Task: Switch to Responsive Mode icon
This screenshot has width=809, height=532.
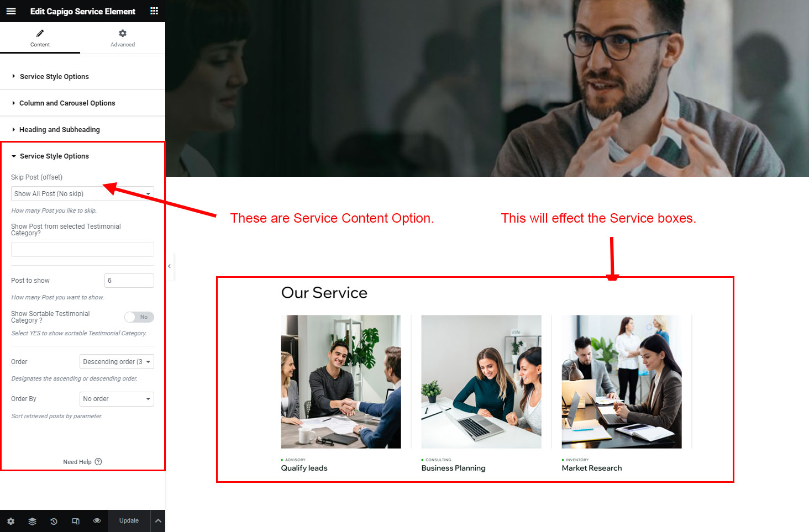Action: tap(76, 521)
